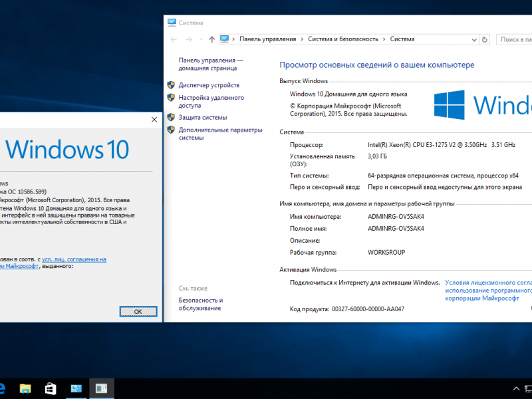
Task: Expand the chevron after the computer icon
Action: 233,39
